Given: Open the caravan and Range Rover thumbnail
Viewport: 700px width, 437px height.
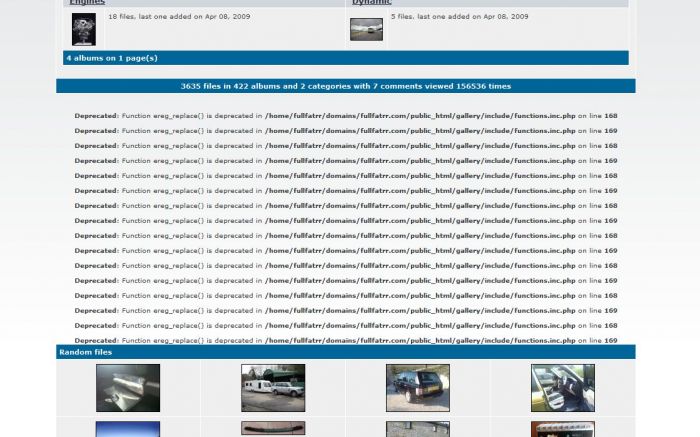Looking at the screenshot, I should click(273, 388).
